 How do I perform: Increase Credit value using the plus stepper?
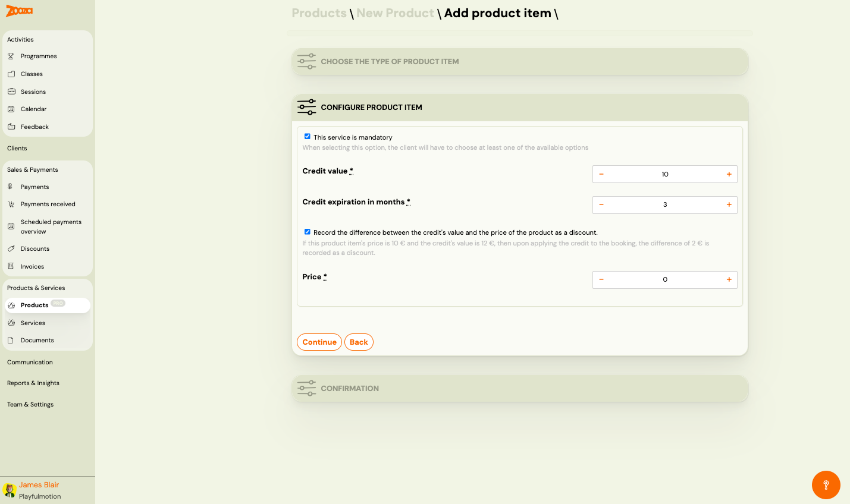[x=729, y=174]
